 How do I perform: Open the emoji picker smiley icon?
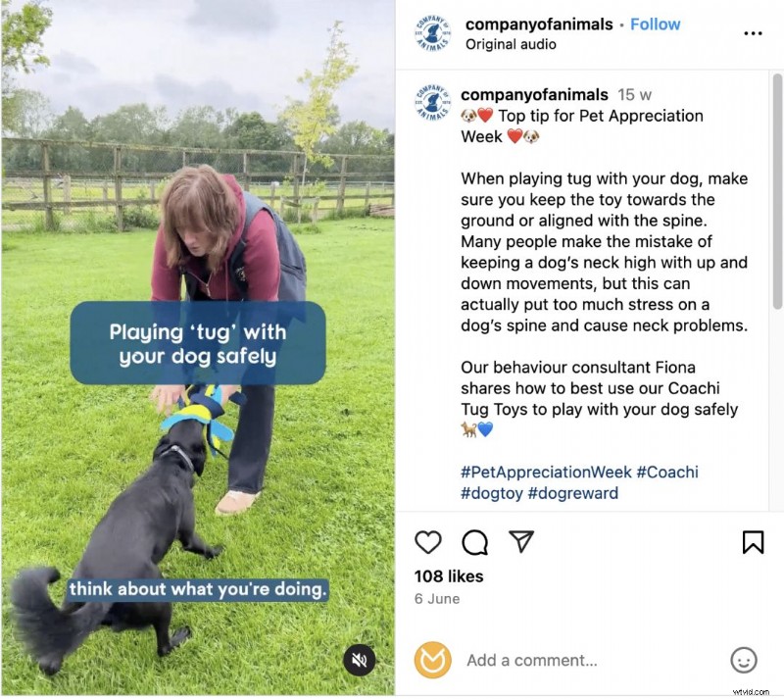pyautogui.click(x=744, y=660)
